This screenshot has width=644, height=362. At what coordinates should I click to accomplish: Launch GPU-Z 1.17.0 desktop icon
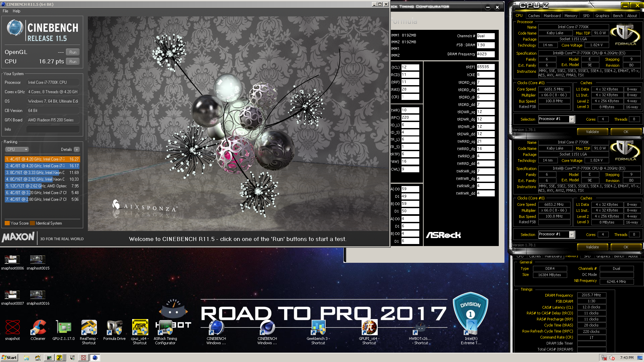coord(63,330)
